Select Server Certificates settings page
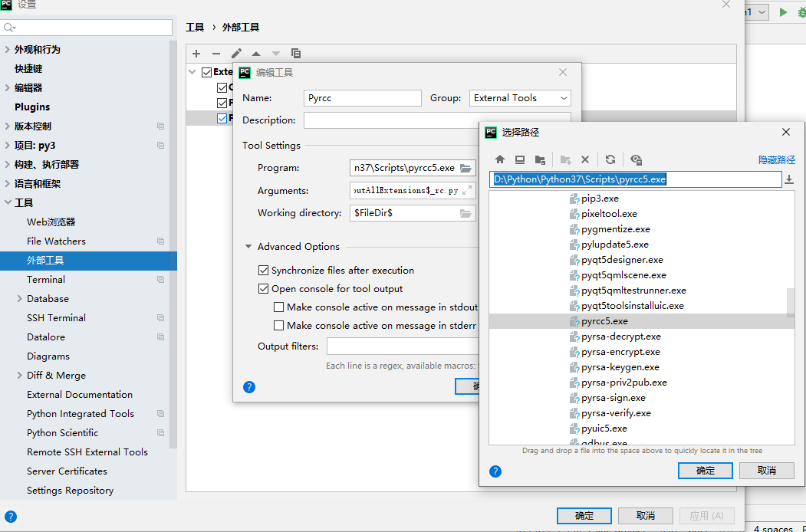The width and height of the screenshot is (806, 532). (x=67, y=471)
